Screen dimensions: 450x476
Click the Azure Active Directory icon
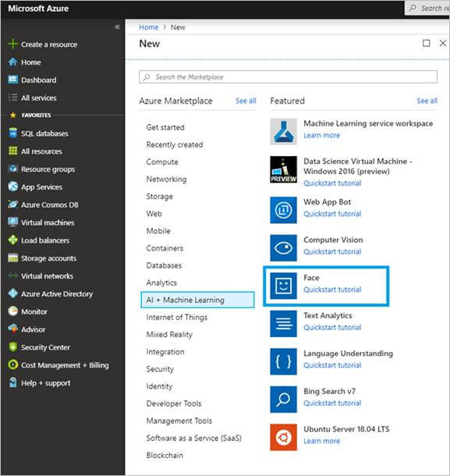point(12,293)
